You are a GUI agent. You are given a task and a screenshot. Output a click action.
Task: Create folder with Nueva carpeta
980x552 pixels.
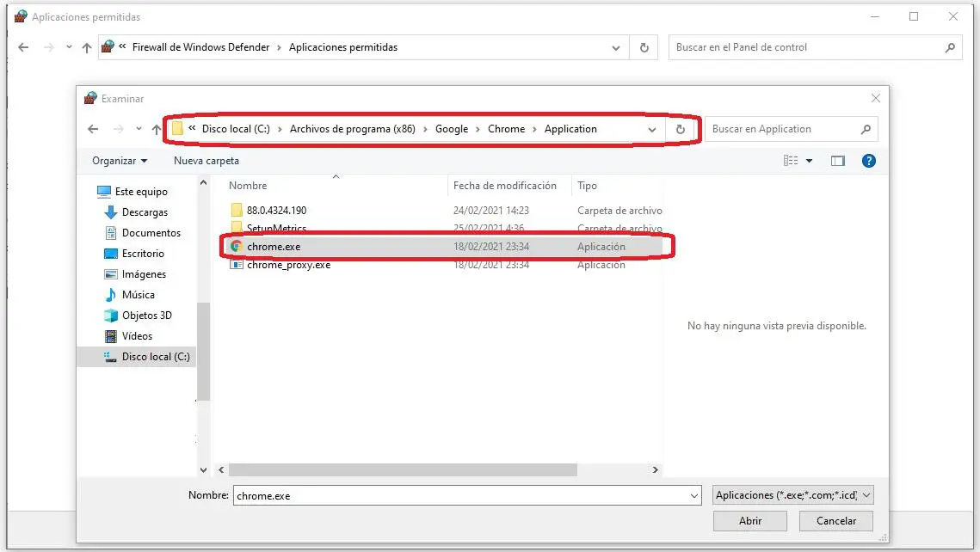tap(206, 161)
